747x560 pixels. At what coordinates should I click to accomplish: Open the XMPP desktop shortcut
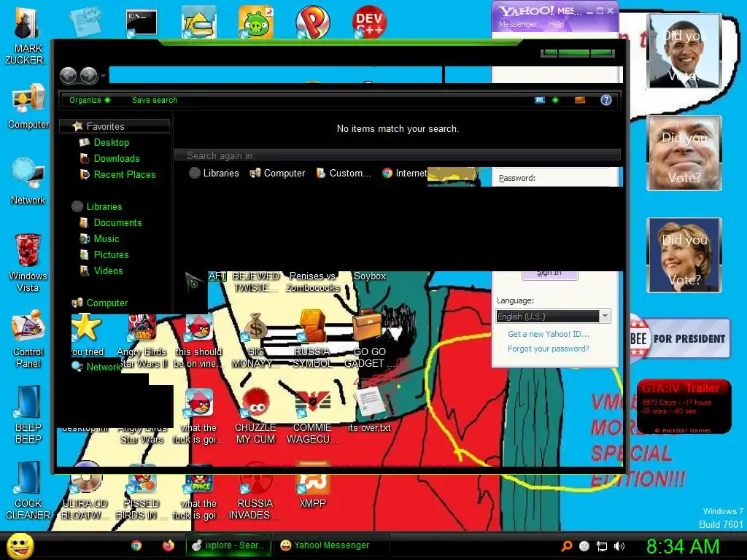click(x=312, y=485)
